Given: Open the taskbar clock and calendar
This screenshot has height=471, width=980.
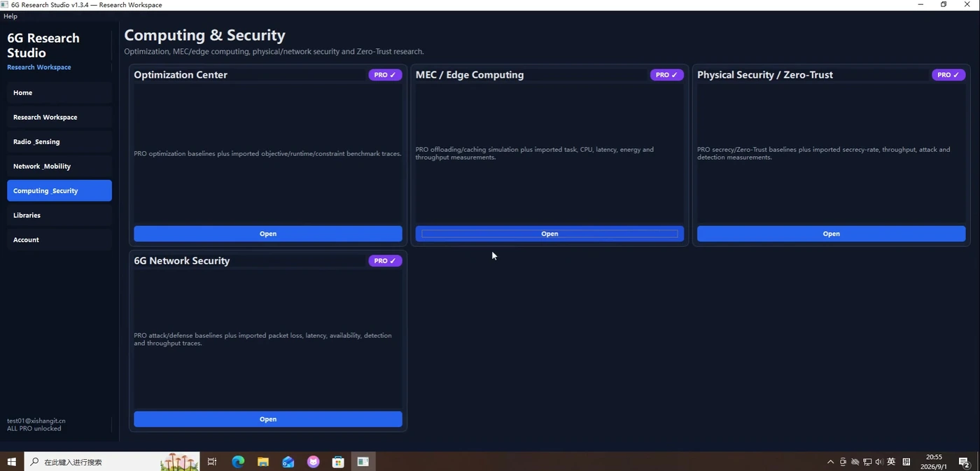Looking at the screenshot, I should coord(934,462).
